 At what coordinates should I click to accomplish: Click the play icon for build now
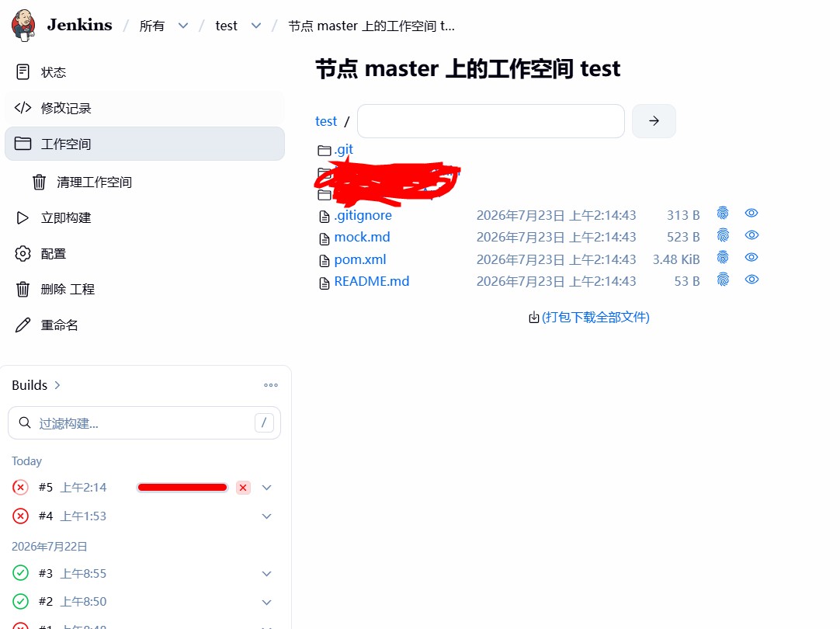pos(23,217)
